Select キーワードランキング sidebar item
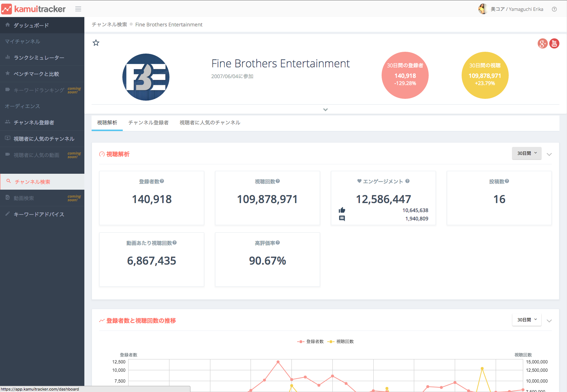567x392 pixels. tap(42, 90)
